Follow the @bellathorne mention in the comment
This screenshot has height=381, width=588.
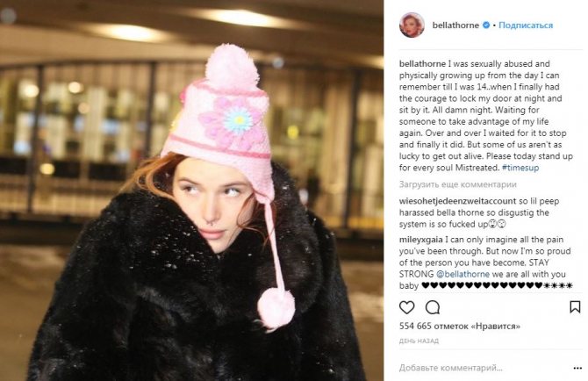click(463, 274)
